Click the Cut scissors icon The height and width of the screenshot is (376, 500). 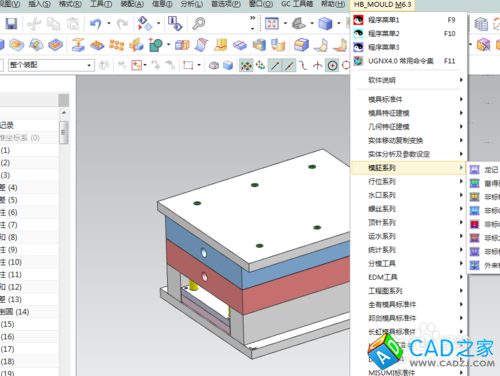(x=34, y=24)
